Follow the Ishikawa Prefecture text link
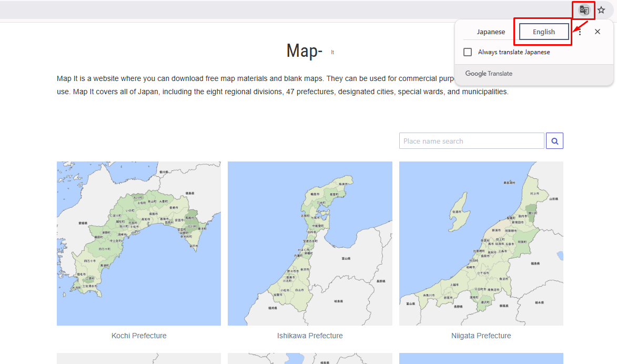 click(x=310, y=336)
